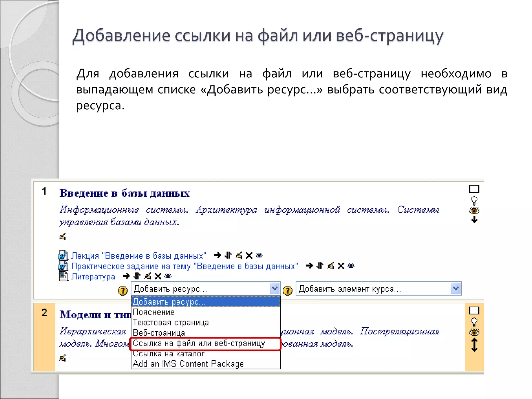Hide section 1 with eye icon

[474, 210]
